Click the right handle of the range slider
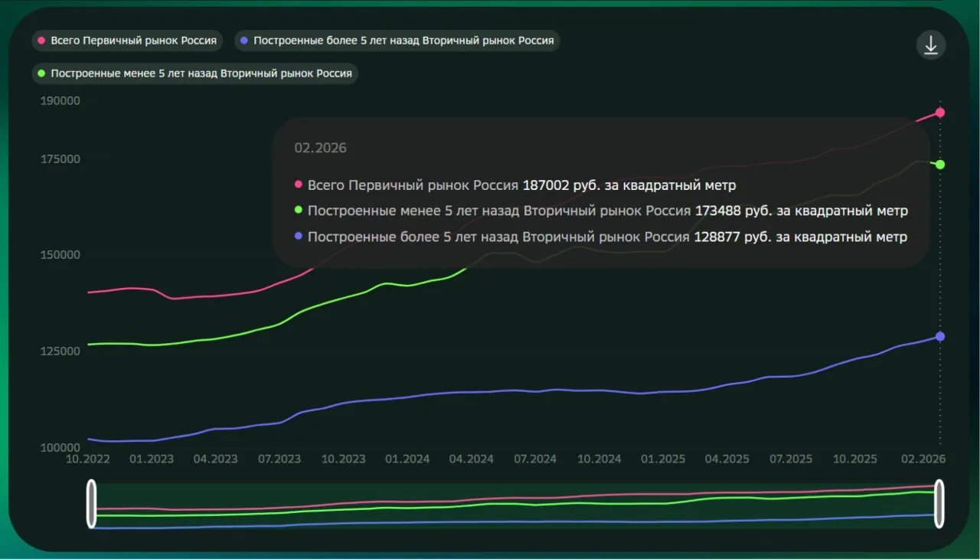This screenshot has width=980, height=559. 939,504
